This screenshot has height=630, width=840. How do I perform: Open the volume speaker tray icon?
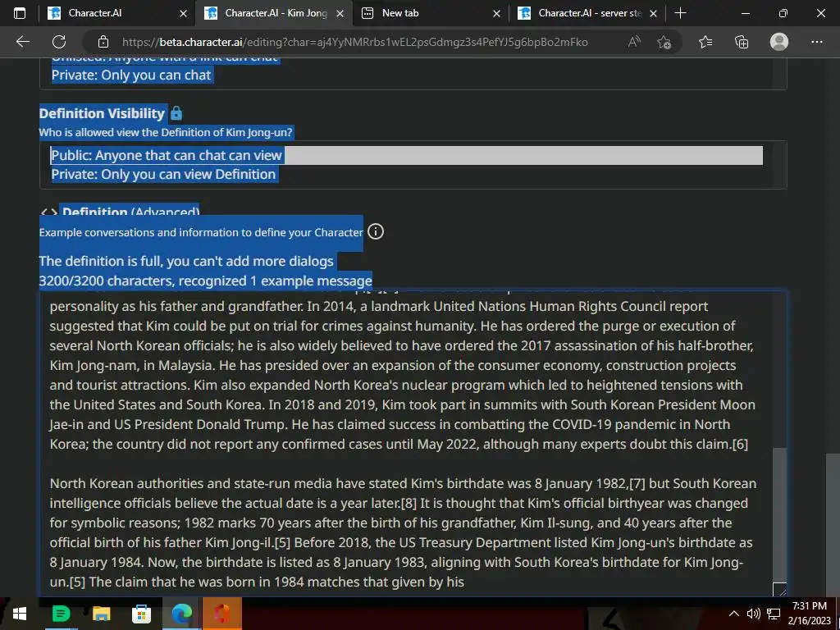click(x=753, y=614)
